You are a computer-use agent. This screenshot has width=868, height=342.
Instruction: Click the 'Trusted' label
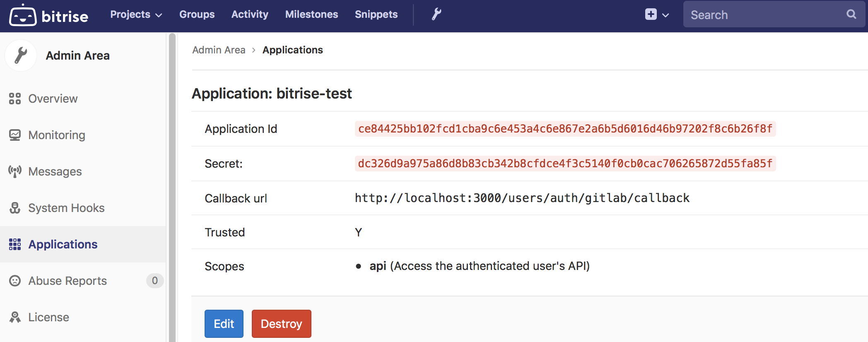coord(225,232)
